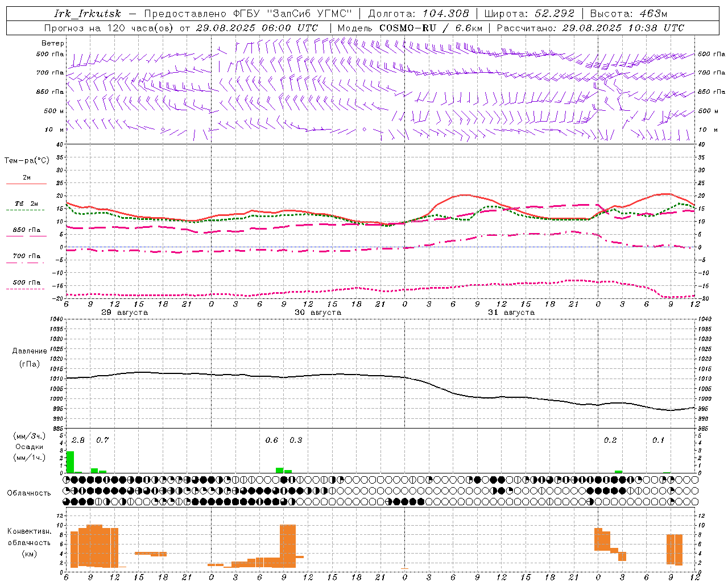Click the '30 августа' date label
Screen dimensions: 728x582
click(x=318, y=313)
